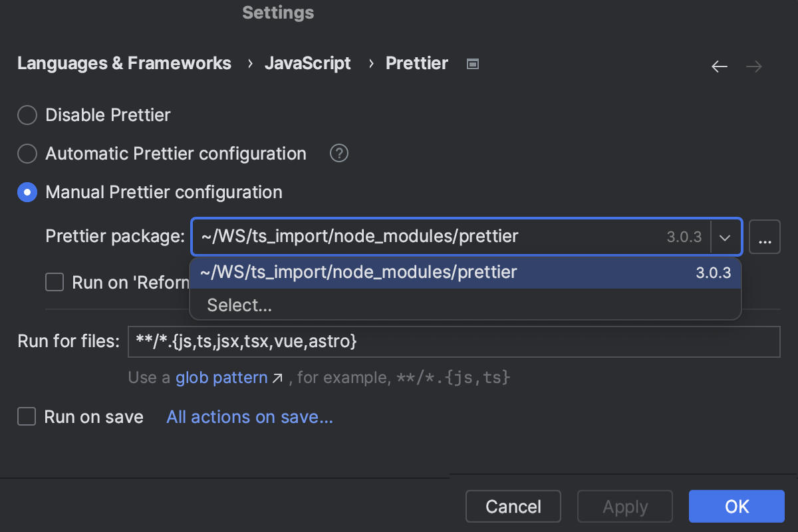This screenshot has height=532, width=798.
Task: Open the Prettier package dropdown chevron
Action: coord(725,236)
